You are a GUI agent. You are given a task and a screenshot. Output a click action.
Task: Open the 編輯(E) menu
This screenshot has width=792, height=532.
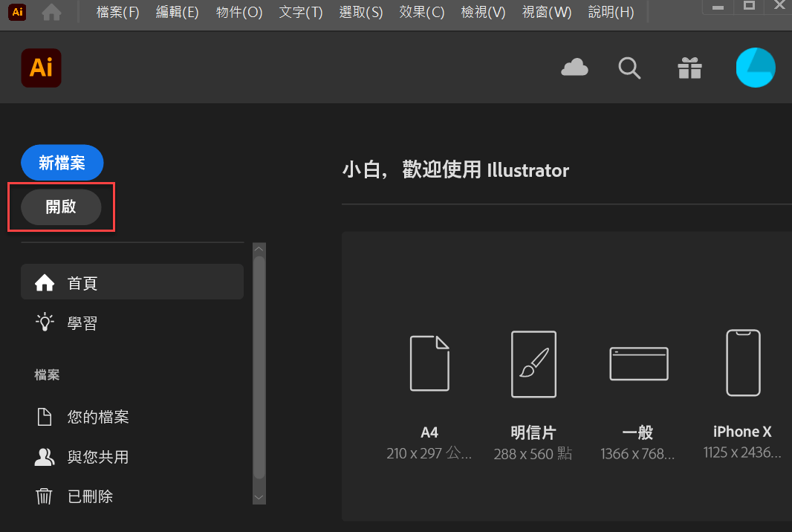click(x=178, y=12)
